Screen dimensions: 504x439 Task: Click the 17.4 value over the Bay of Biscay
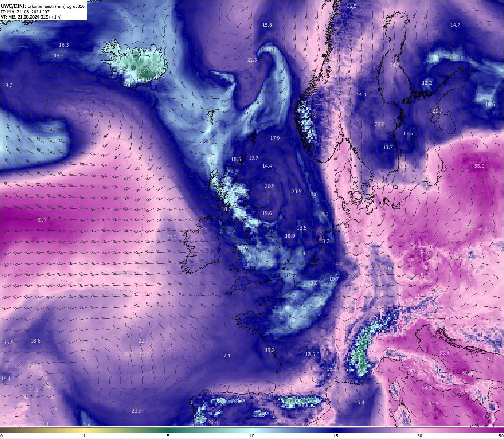225,356
